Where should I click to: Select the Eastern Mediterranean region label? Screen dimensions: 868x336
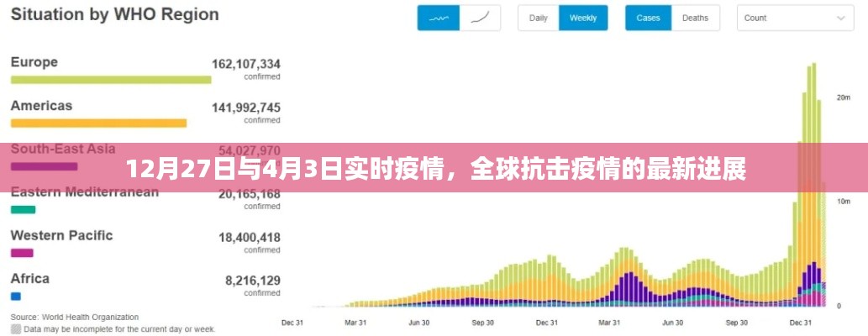point(85,192)
